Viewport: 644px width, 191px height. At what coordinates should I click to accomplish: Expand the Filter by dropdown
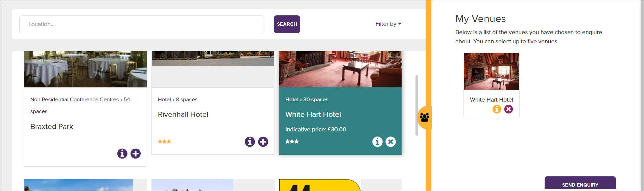tap(388, 24)
